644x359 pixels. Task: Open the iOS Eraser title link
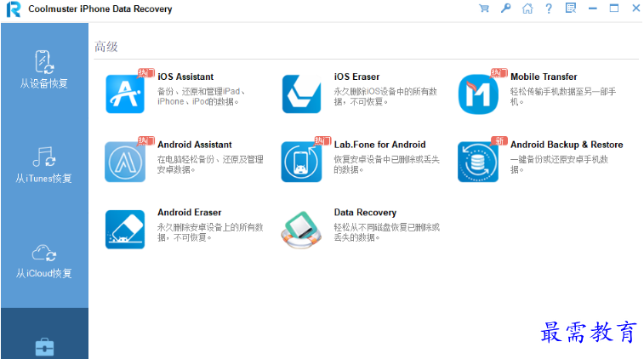[x=356, y=77]
